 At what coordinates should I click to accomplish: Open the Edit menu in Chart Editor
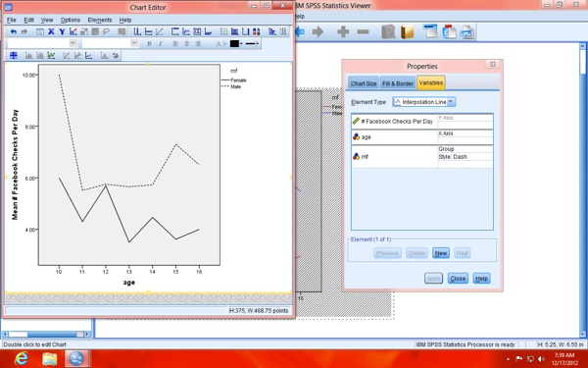click(x=28, y=20)
